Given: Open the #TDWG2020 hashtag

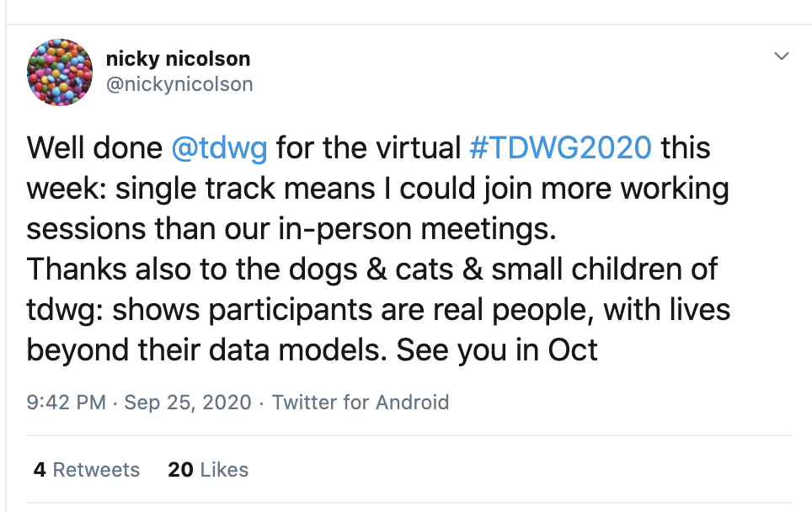Looking at the screenshot, I should pyautogui.click(x=559, y=148).
